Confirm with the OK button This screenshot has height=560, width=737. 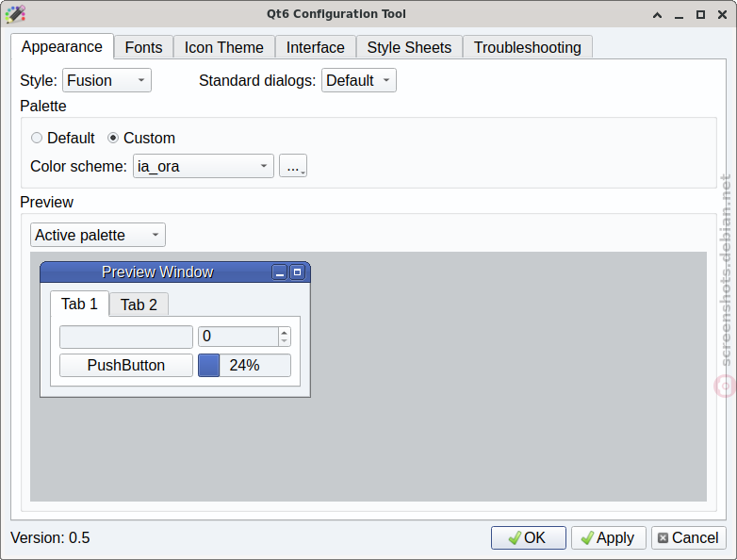[x=529, y=537]
